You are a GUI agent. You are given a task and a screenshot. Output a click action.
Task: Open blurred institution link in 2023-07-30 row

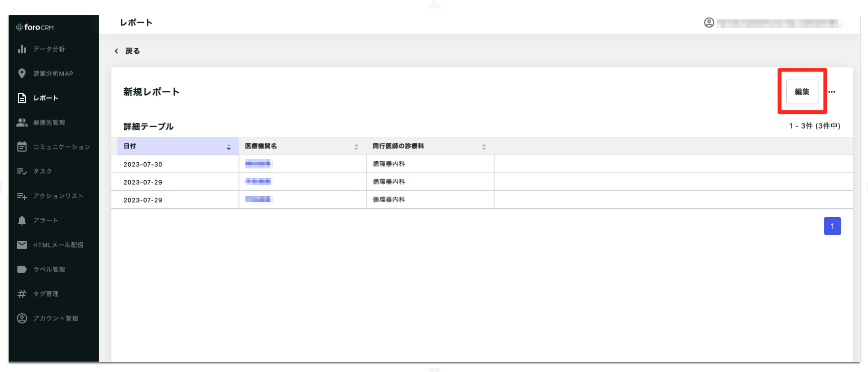259,164
